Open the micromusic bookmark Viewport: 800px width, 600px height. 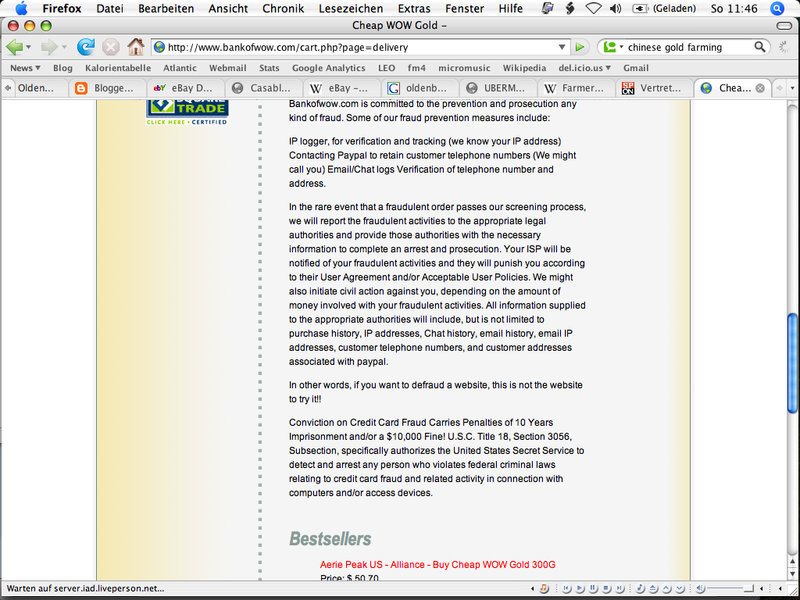pos(464,68)
